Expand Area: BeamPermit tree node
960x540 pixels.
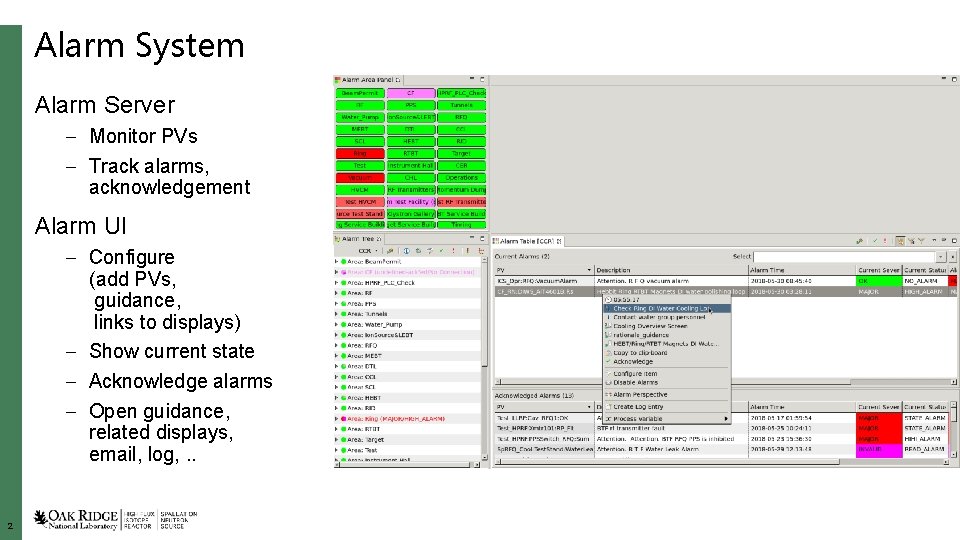[336, 261]
